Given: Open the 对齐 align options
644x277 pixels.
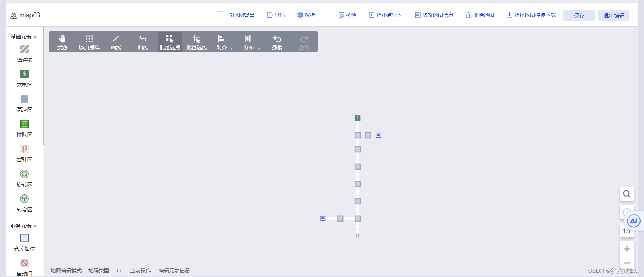Looking at the screenshot, I should (x=223, y=42).
